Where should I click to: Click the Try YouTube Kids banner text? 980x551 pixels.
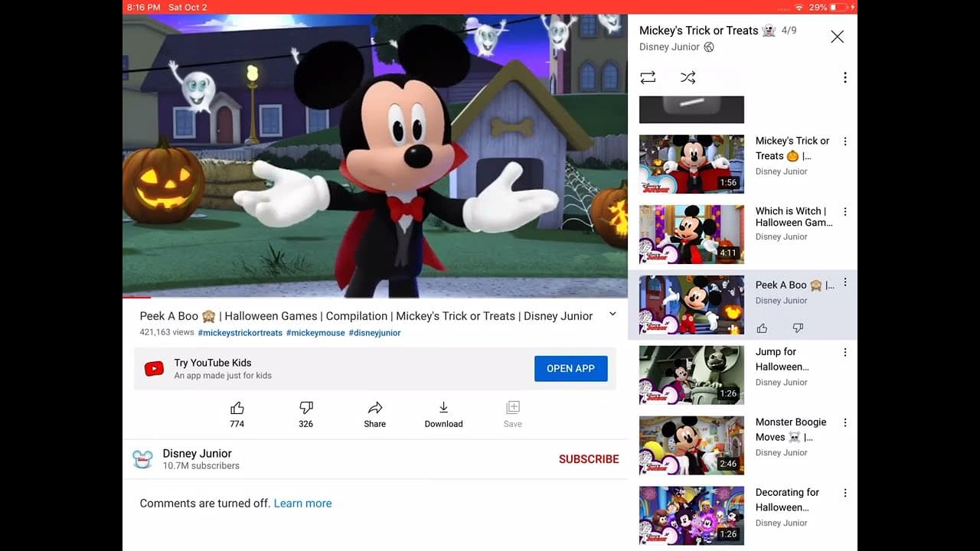[213, 363]
